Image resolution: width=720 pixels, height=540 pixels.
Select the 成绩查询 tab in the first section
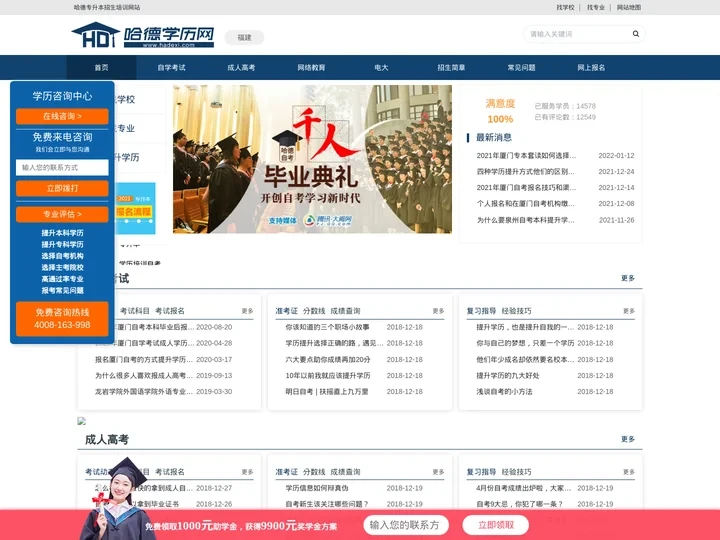point(345,311)
